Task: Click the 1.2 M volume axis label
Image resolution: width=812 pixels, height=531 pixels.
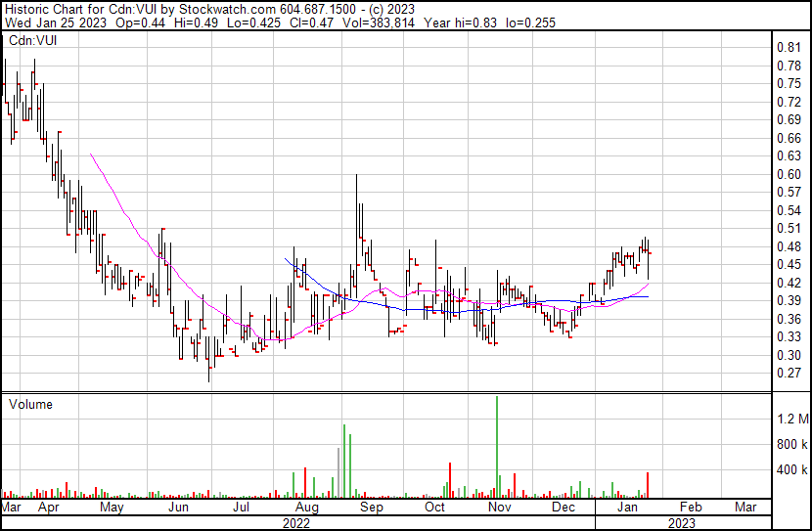Action: coord(791,420)
